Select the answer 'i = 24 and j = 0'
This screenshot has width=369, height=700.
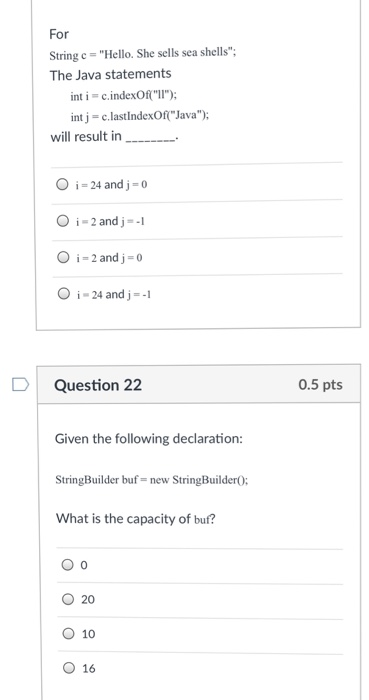[x=62, y=184]
